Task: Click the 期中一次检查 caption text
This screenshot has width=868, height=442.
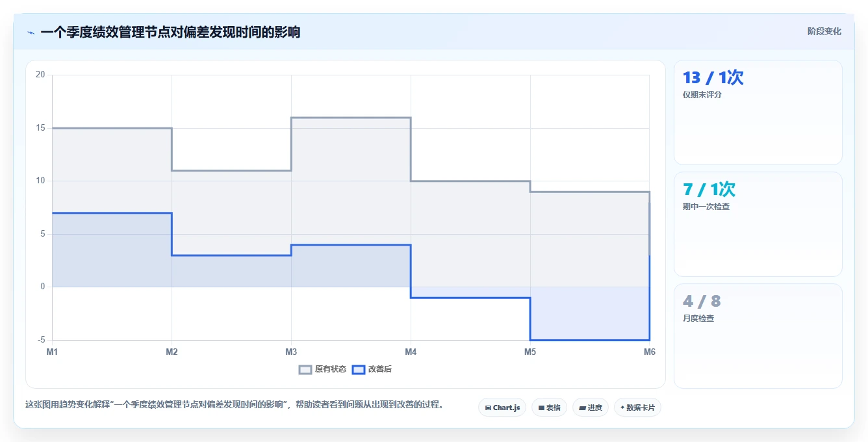Action: 706,207
